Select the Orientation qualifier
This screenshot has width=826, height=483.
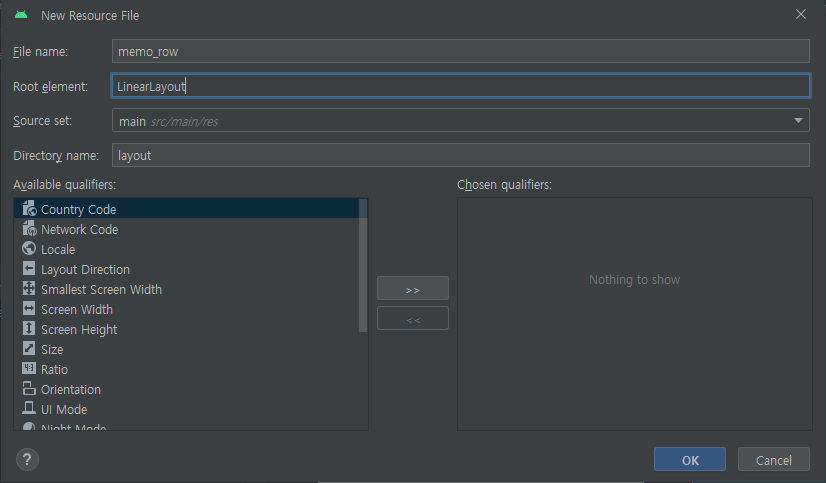pyautogui.click(x=186, y=389)
